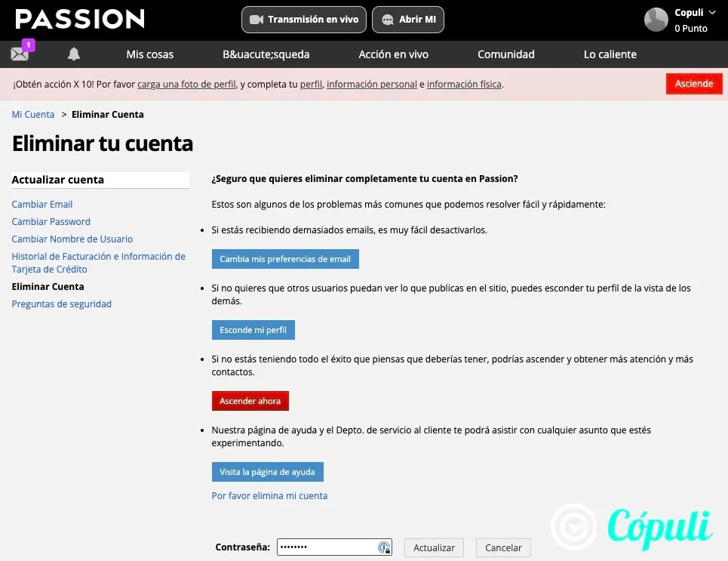Screen dimensions: 728x561
Task: Select Cambiar Nombre de Usuario
Action: (x=72, y=239)
